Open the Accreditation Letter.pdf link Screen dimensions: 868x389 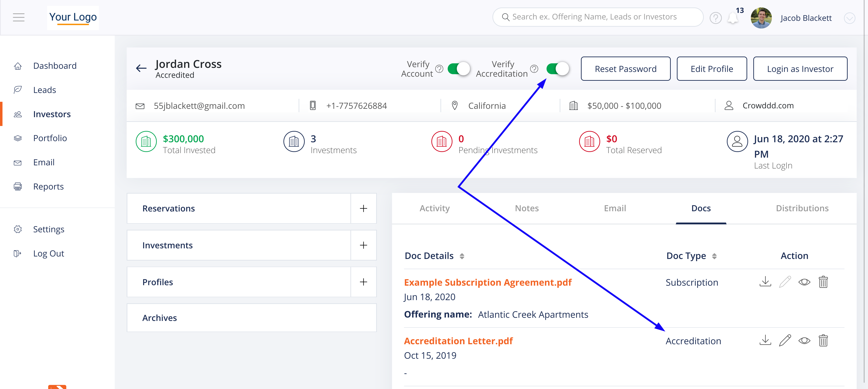pyautogui.click(x=458, y=341)
